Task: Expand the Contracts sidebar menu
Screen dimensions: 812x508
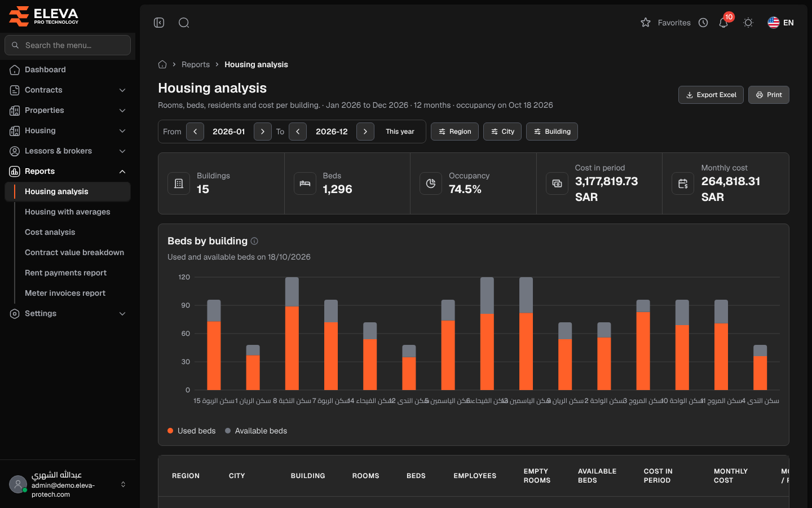Action: [68, 90]
